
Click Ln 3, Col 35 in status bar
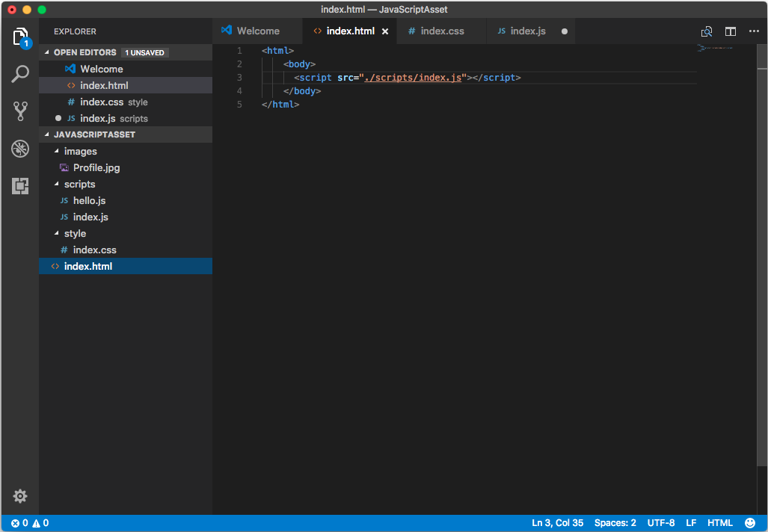557,523
